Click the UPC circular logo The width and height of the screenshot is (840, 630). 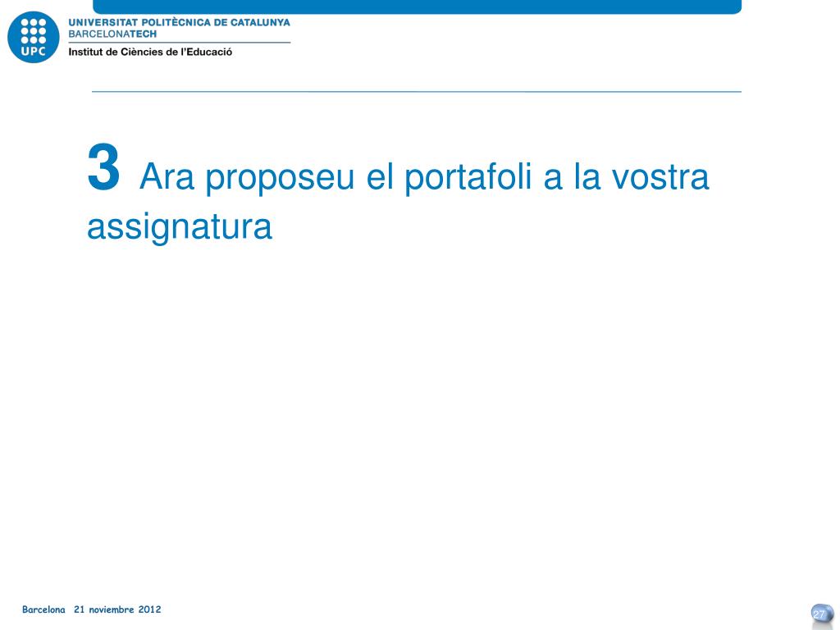pos(33,37)
